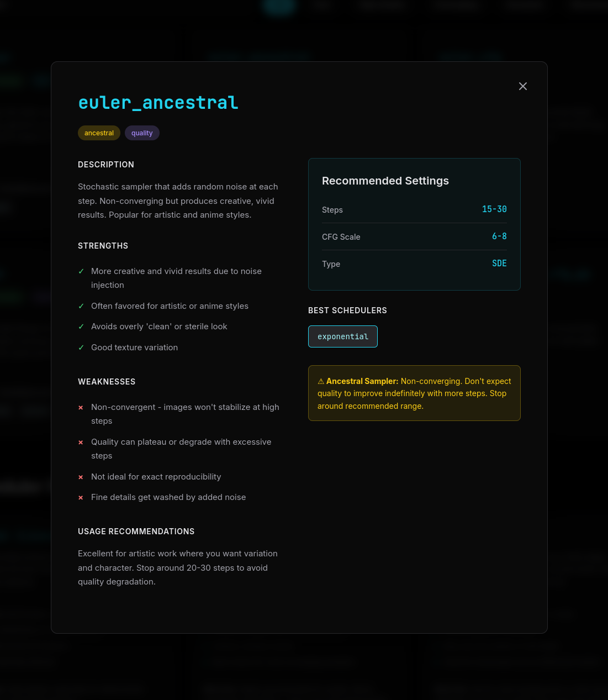Click the red cross beside "Non-convergent" weakness

(81, 407)
